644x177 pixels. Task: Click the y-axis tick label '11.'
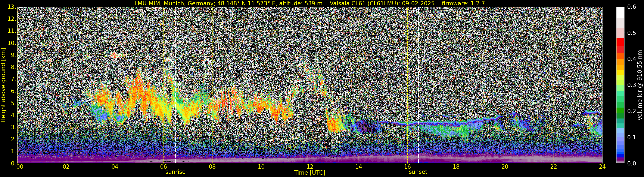point(12,31)
